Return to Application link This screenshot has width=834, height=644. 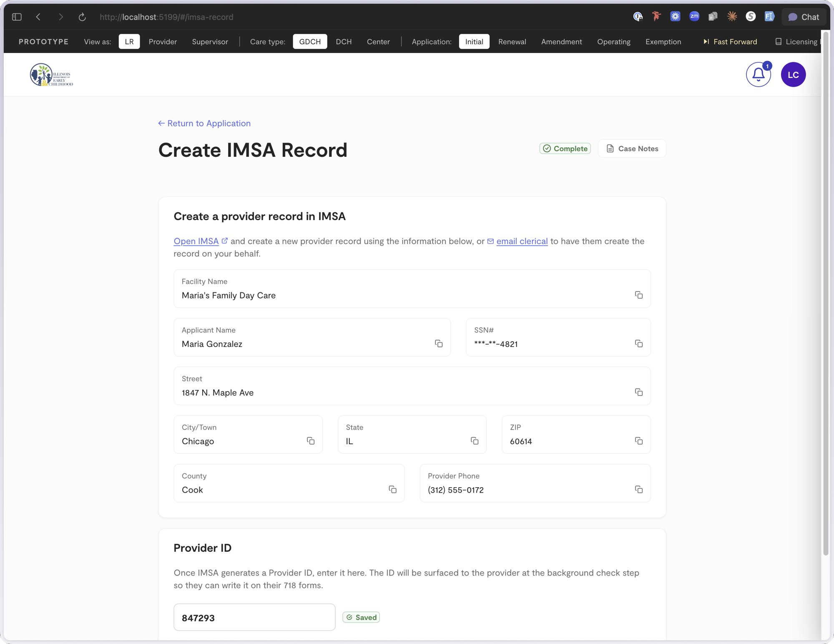click(x=204, y=123)
